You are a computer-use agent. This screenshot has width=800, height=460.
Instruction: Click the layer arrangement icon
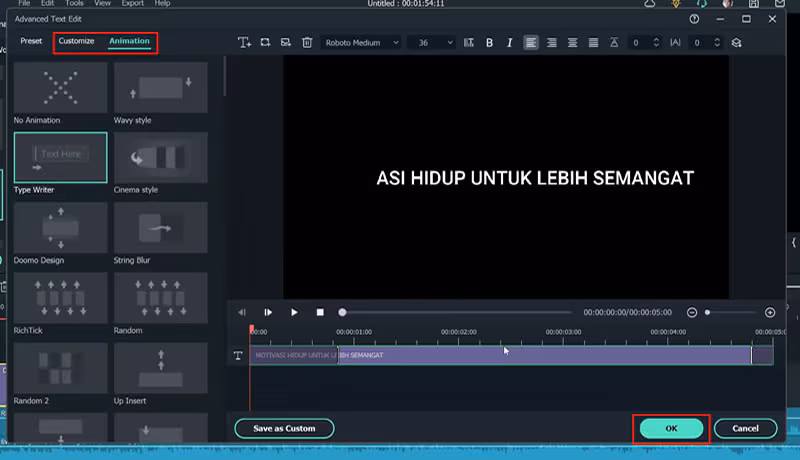[736, 43]
